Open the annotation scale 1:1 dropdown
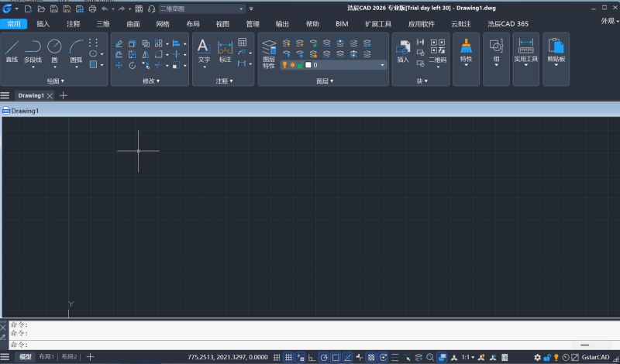 tap(468, 357)
